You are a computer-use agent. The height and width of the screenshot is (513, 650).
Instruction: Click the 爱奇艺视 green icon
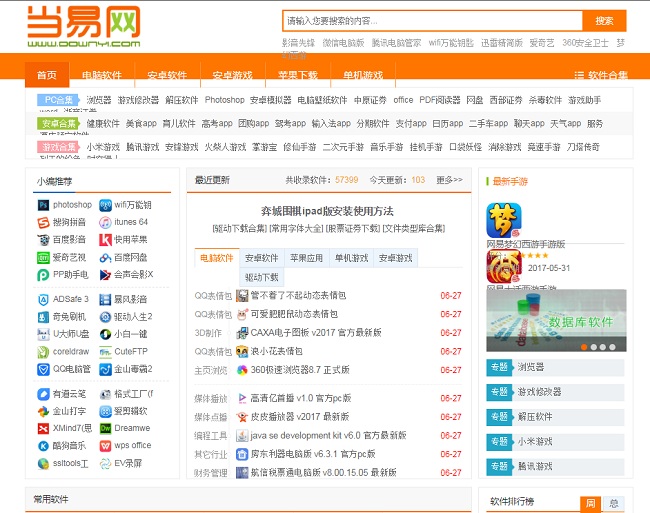coord(43,258)
